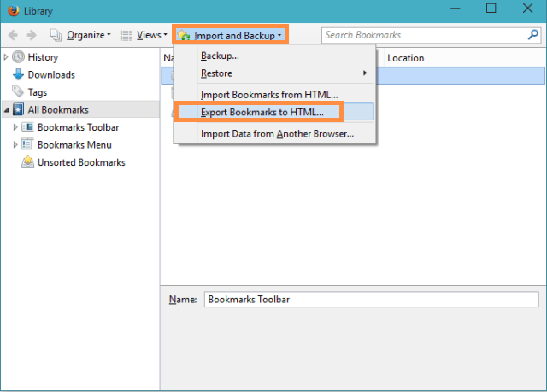Click the Import and Backup star icon

point(183,35)
